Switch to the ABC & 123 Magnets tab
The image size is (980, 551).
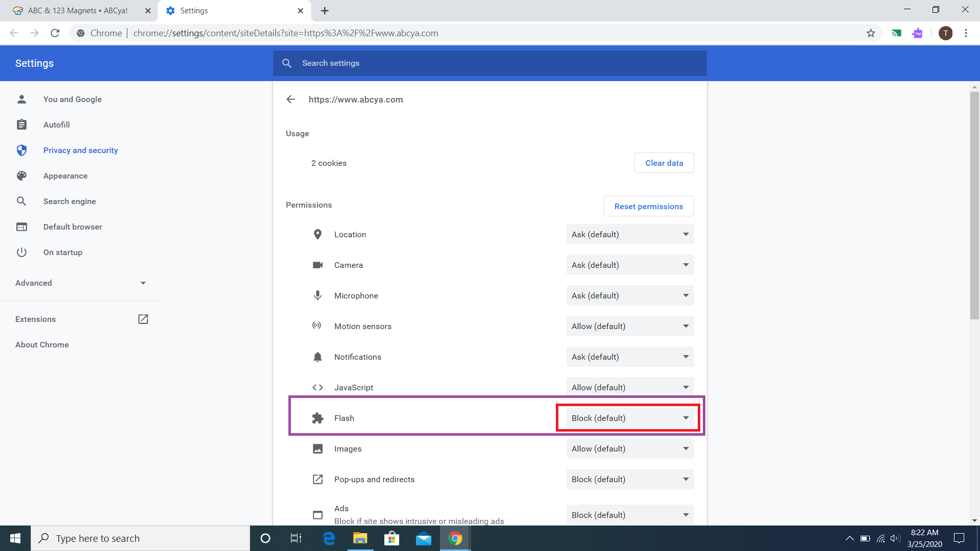tap(78, 11)
